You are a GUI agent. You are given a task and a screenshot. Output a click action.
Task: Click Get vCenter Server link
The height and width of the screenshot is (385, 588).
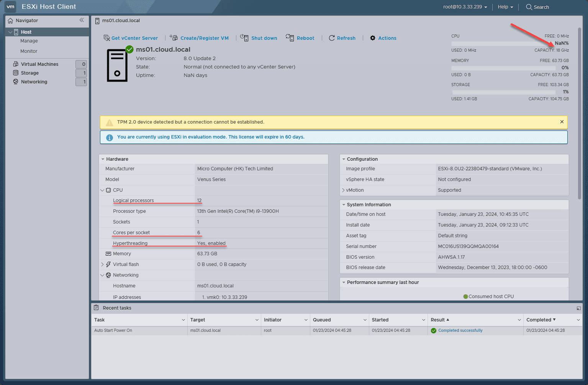134,38
